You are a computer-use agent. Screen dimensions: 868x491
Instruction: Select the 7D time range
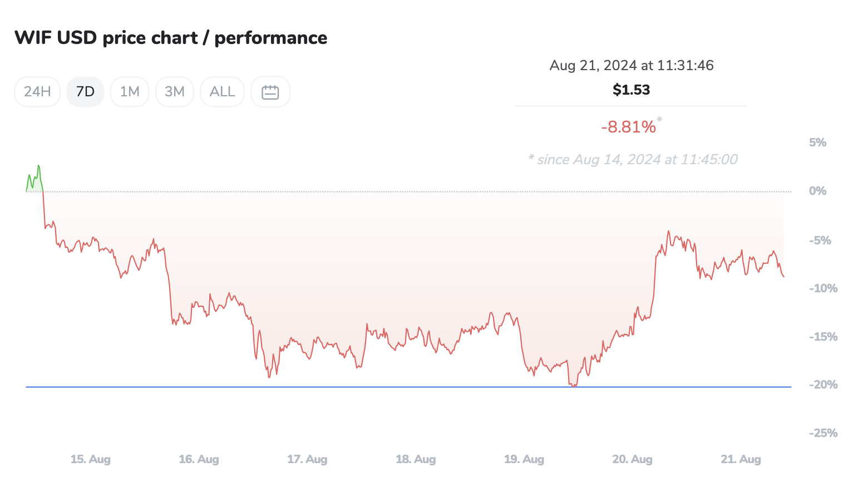point(85,92)
